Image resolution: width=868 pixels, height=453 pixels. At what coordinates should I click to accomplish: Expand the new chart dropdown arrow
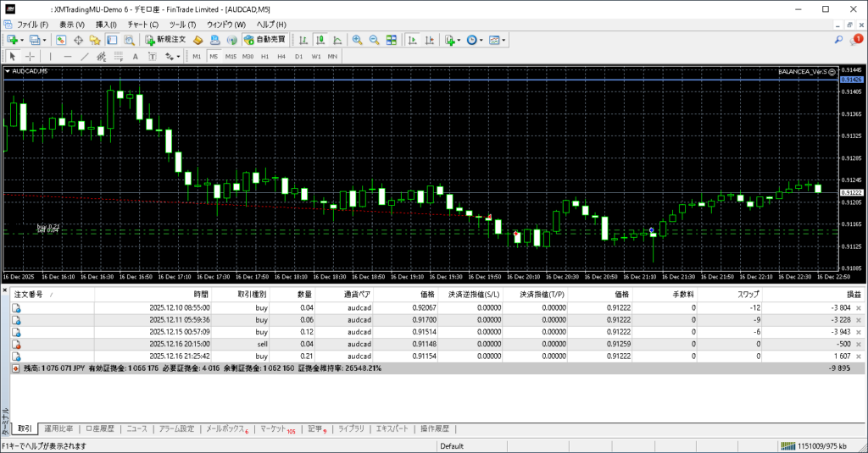tap(21, 40)
